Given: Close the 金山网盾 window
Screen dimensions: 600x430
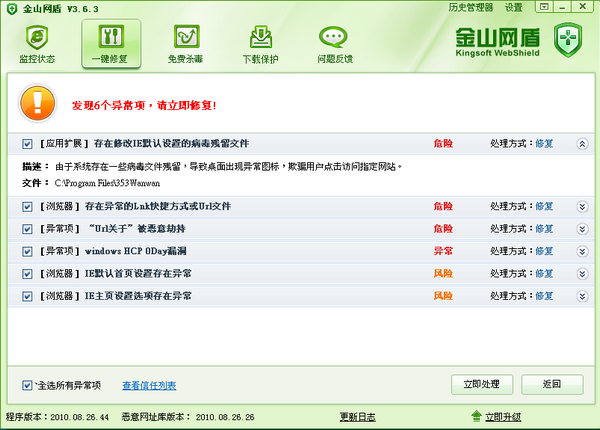Looking at the screenshot, I should tap(582, 7).
